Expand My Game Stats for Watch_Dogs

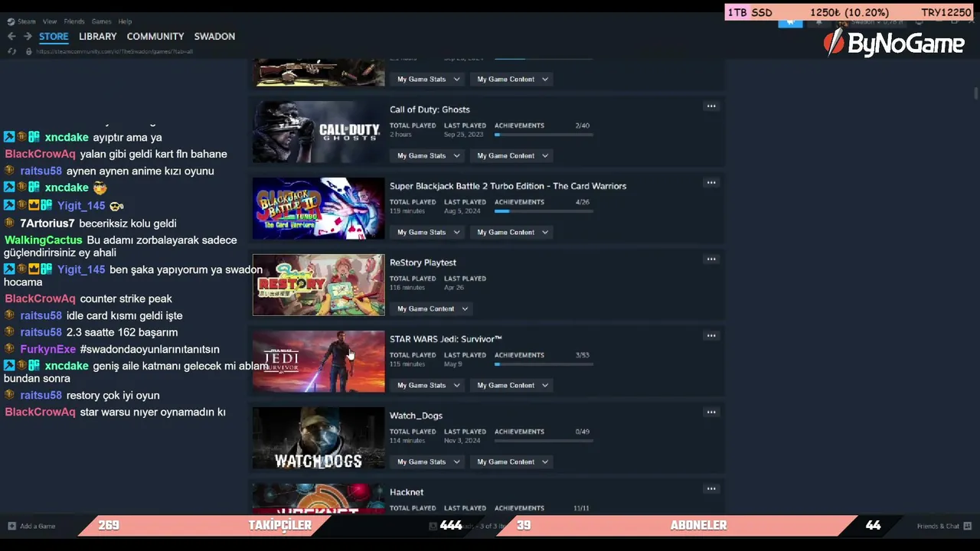pos(428,461)
